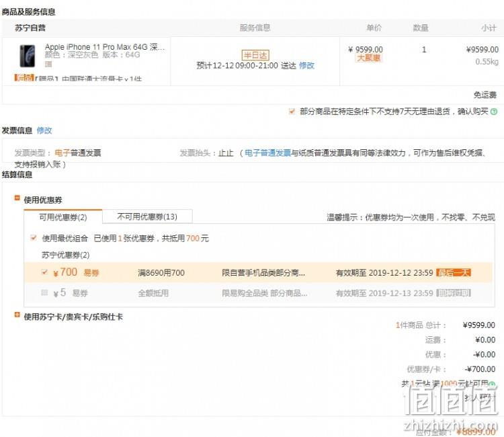Click the 满8690用700 coupon condition text

click(x=161, y=273)
